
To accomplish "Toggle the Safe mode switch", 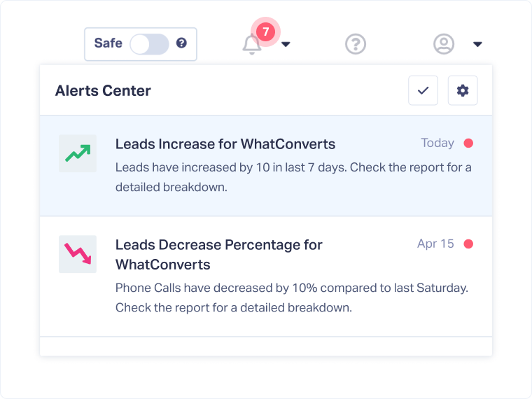I will tap(150, 44).
